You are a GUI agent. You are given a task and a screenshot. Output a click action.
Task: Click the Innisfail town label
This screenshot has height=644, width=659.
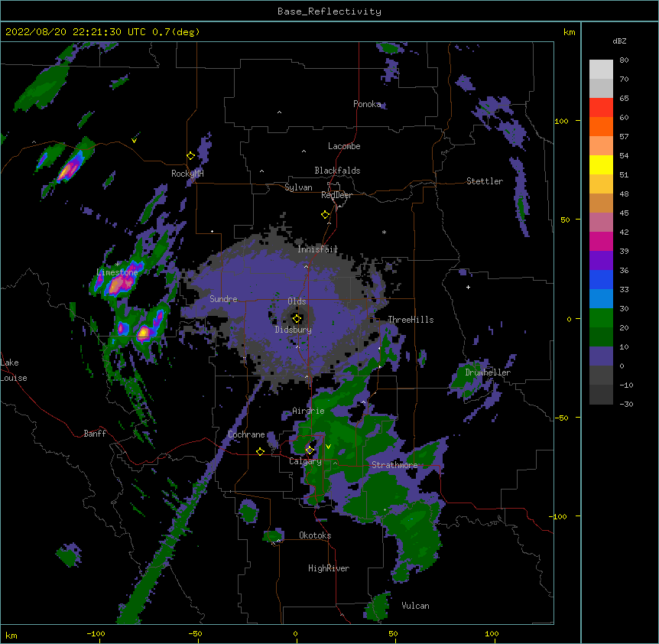(x=317, y=249)
